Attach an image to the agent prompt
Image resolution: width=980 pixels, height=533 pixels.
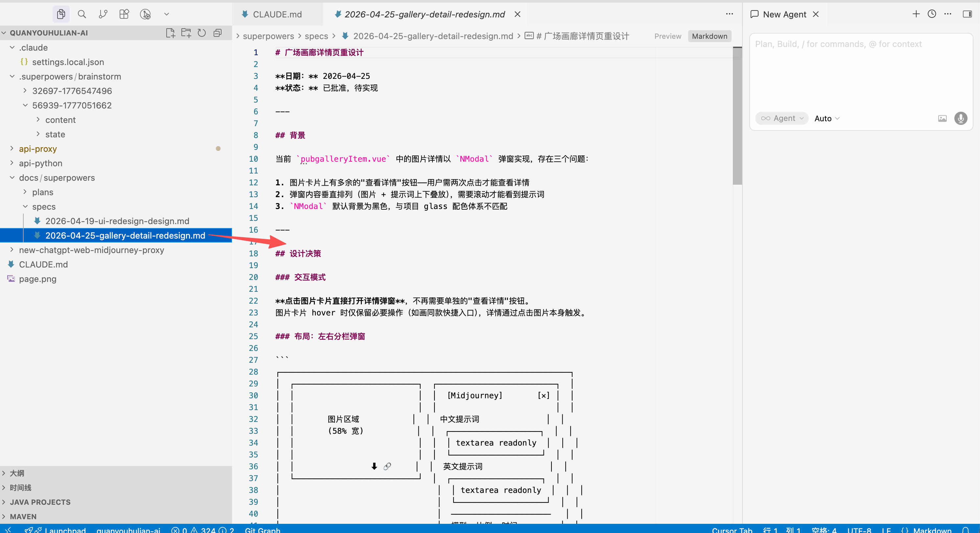tap(942, 118)
